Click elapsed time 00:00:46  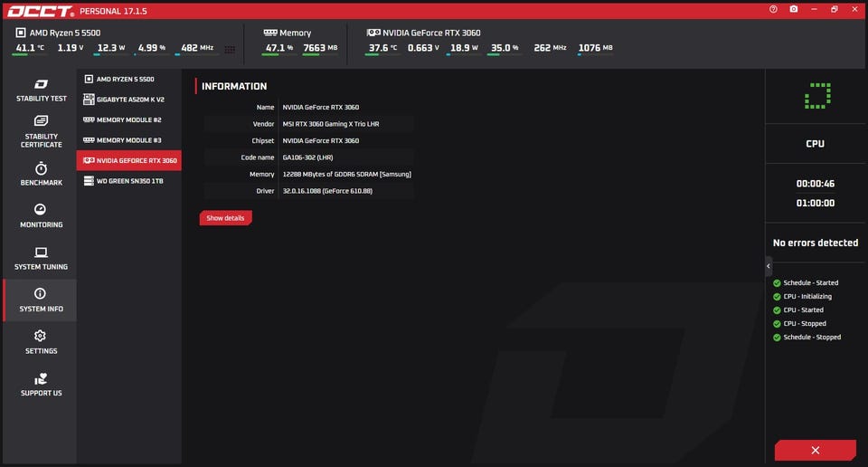click(x=816, y=184)
